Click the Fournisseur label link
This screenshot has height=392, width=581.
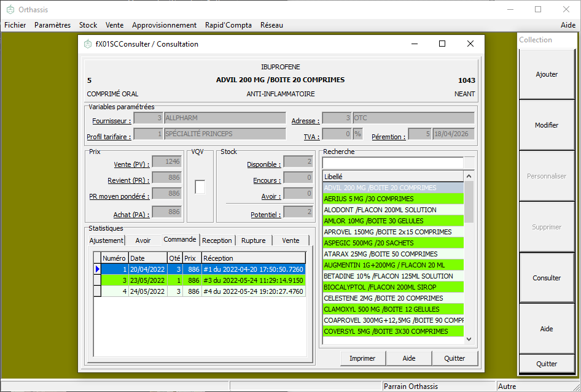pos(112,121)
